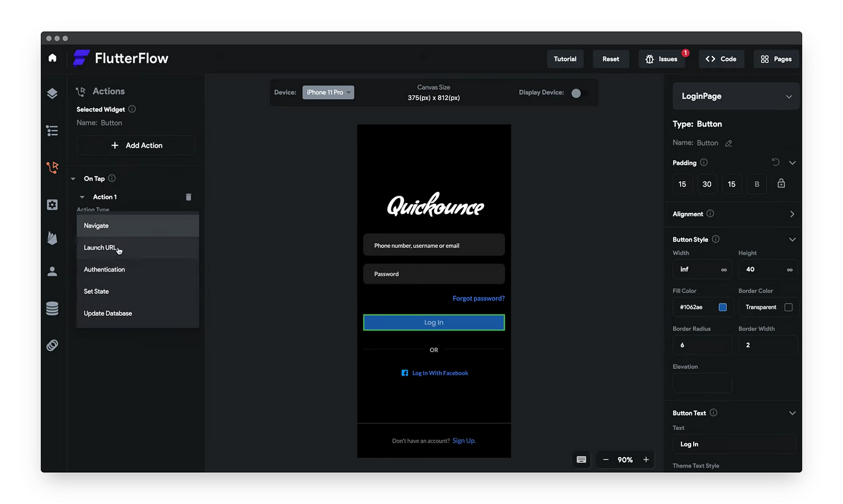The image size is (843, 504).
Task: Open the user authentication person icon
Action: (52, 272)
